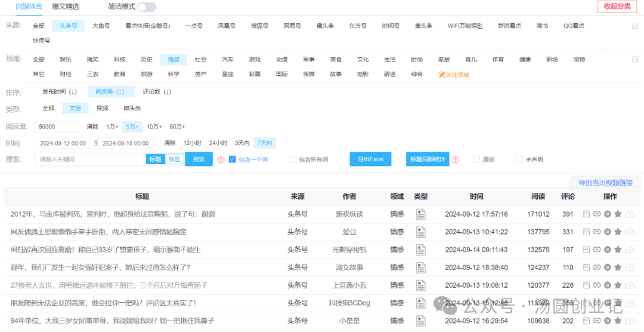Viewport: 644px width, 332px height.
Task: Sort by 评论数 descending
Action: tap(157, 92)
